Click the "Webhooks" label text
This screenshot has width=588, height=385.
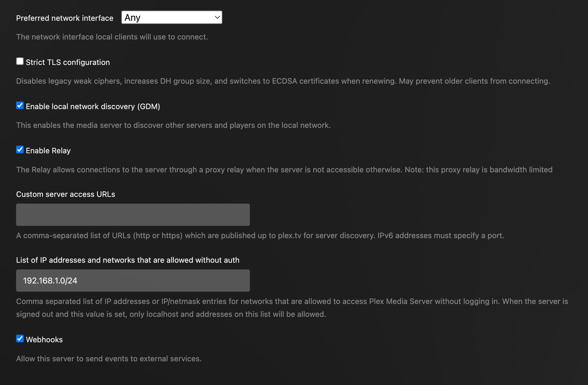click(44, 340)
